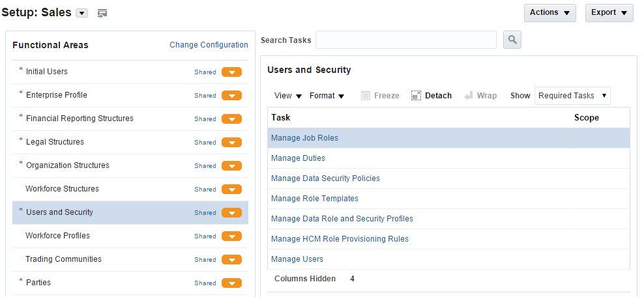Open the orange action button for Parties
The height and width of the screenshot is (297, 644).
pyautogui.click(x=231, y=283)
